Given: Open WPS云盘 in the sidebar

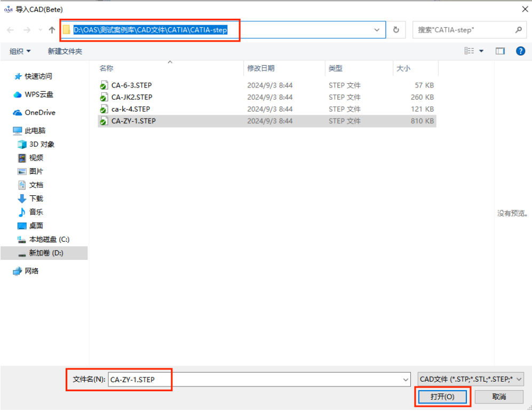Looking at the screenshot, I should [x=33, y=94].
